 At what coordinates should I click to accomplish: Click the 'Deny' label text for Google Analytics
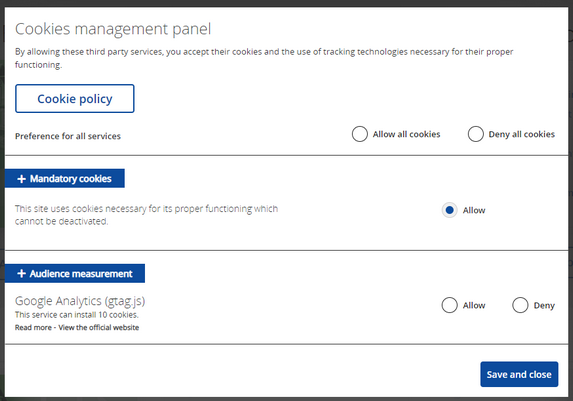click(x=544, y=305)
